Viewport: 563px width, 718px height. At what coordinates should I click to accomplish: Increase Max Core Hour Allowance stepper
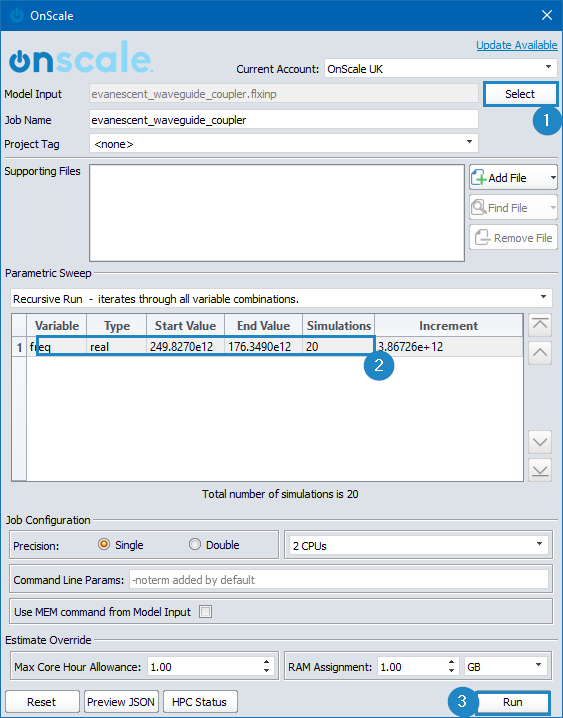click(266, 662)
